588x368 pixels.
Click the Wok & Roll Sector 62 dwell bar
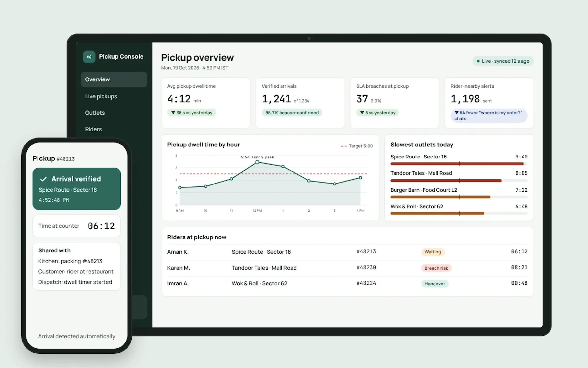459,213
